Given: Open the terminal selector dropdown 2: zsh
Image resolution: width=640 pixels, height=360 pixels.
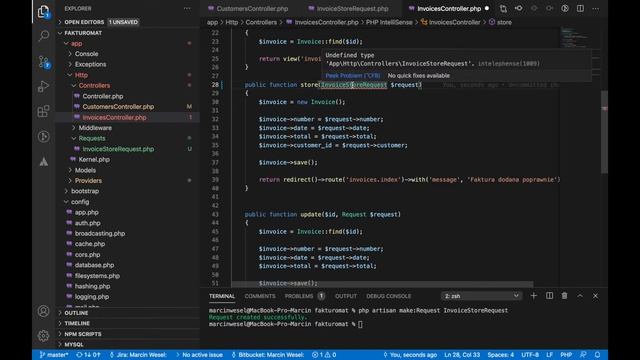Looking at the screenshot, I should click(482, 296).
